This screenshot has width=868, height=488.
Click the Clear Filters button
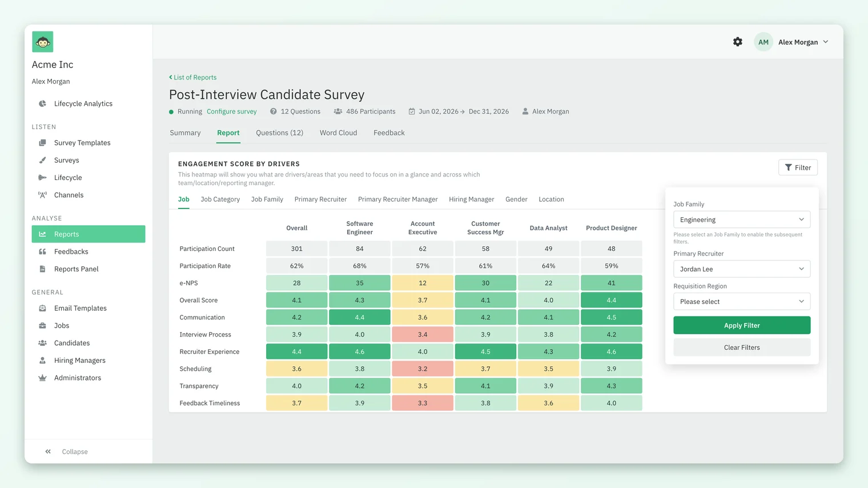coord(742,347)
